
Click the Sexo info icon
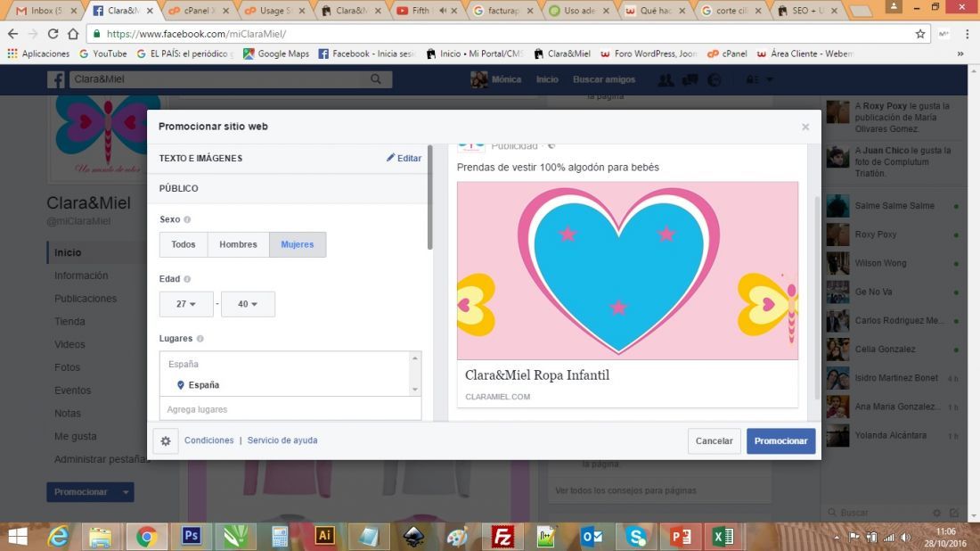187,219
